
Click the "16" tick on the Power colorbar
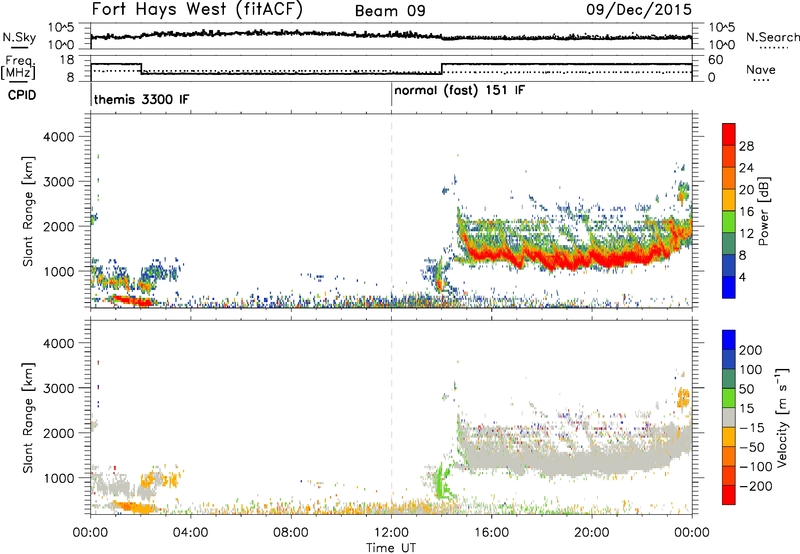coord(746,212)
